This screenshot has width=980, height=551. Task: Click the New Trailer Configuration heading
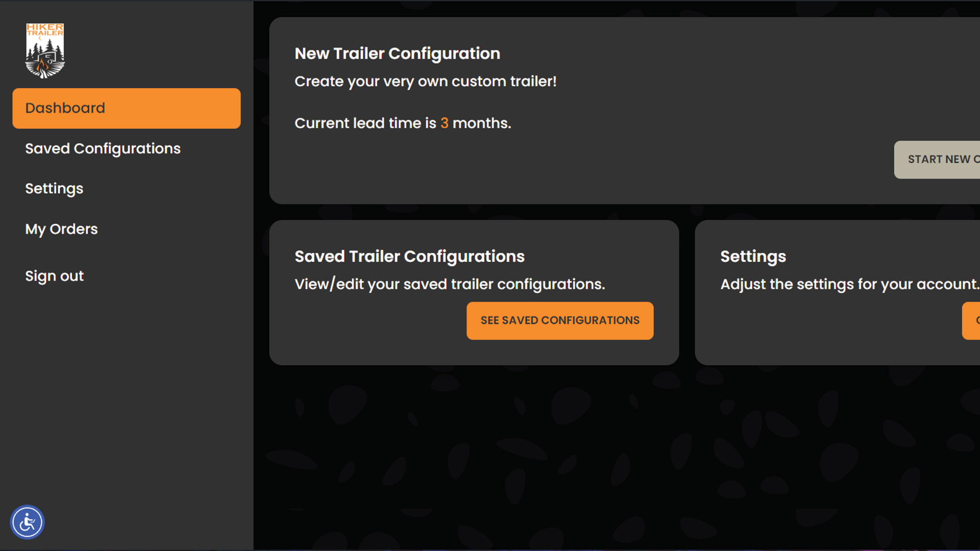(x=397, y=54)
